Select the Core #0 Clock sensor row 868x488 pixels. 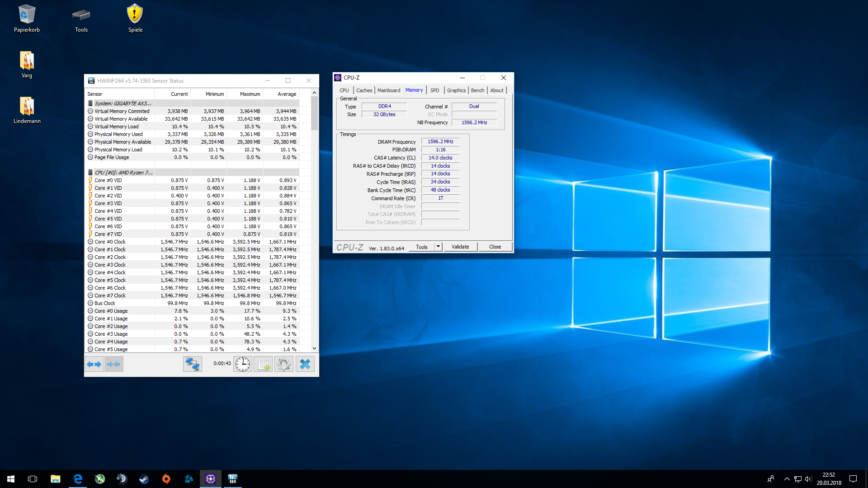coord(110,242)
